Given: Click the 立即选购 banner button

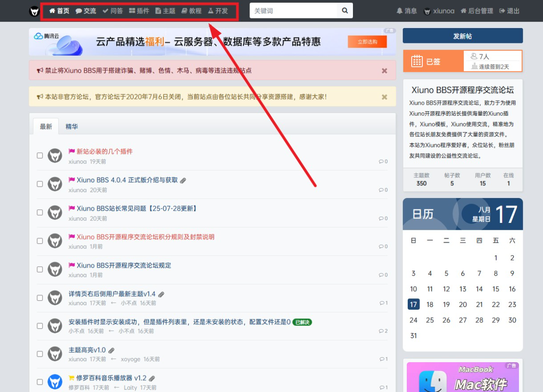Looking at the screenshot, I should coord(367,42).
